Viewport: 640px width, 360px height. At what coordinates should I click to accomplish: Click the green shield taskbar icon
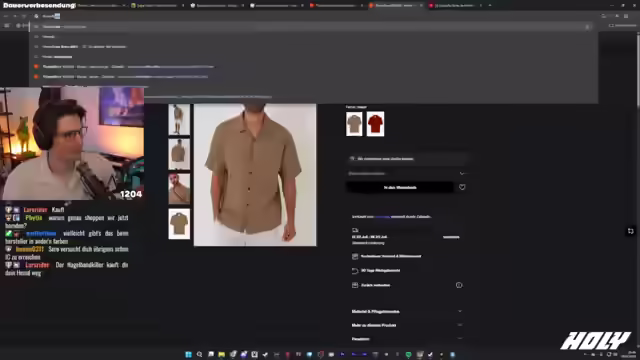point(408,354)
